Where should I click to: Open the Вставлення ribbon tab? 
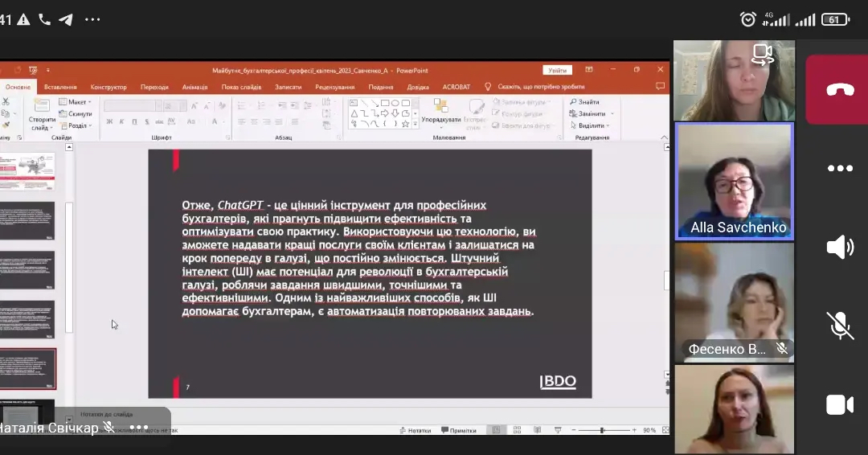pos(60,87)
